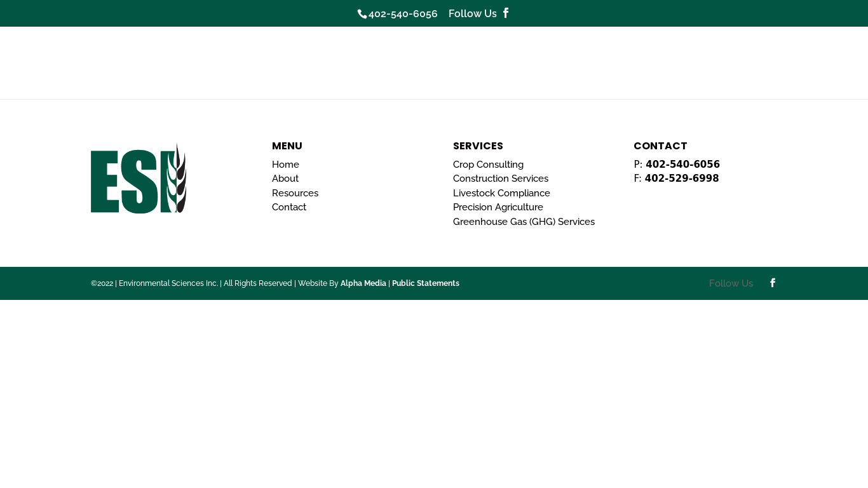View Construction Services page
Viewport: 868px width, 488px height.
(501, 179)
